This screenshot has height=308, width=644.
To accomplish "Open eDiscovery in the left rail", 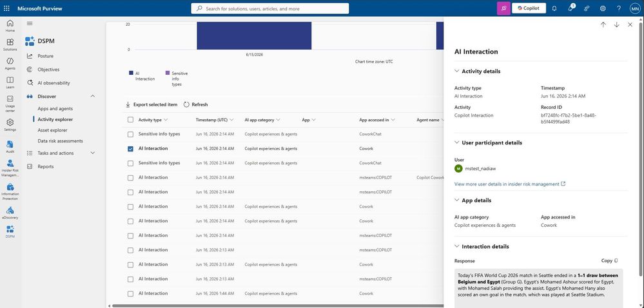I will [10, 213].
